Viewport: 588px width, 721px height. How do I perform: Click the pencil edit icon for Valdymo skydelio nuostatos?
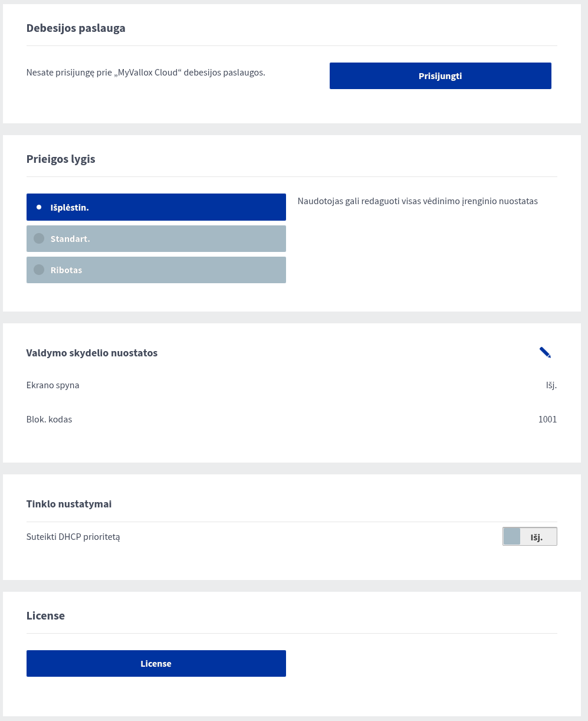[545, 352]
